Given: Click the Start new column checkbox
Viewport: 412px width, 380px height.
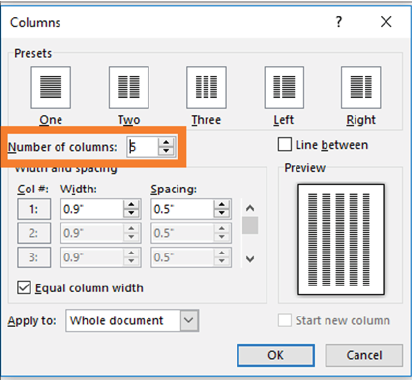Looking at the screenshot, I should click(x=285, y=320).
